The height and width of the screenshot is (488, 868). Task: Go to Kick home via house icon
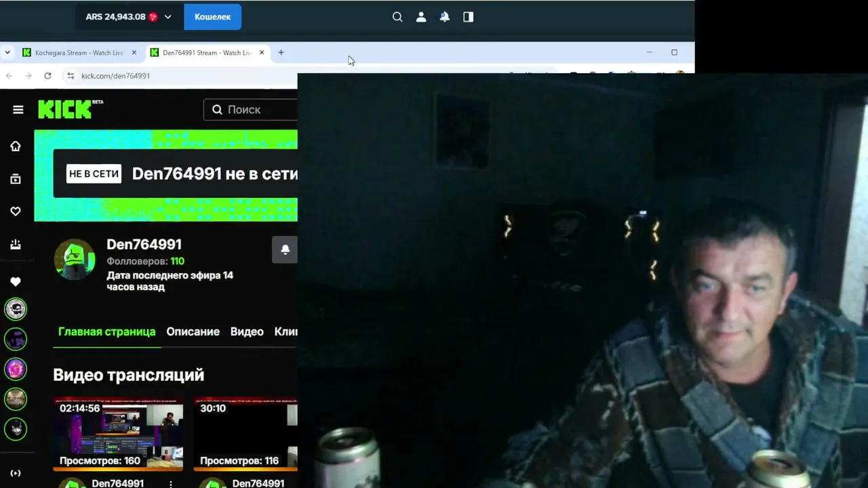tap(16, 146)
